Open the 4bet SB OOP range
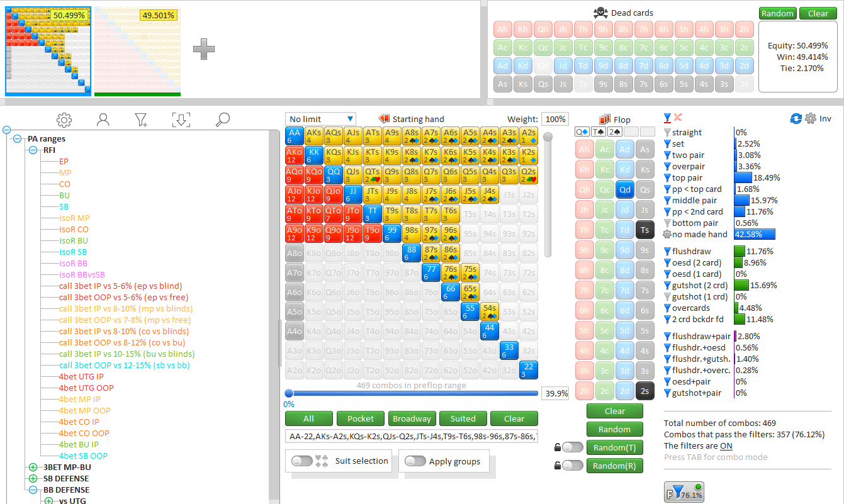 (x=83, y=456)
